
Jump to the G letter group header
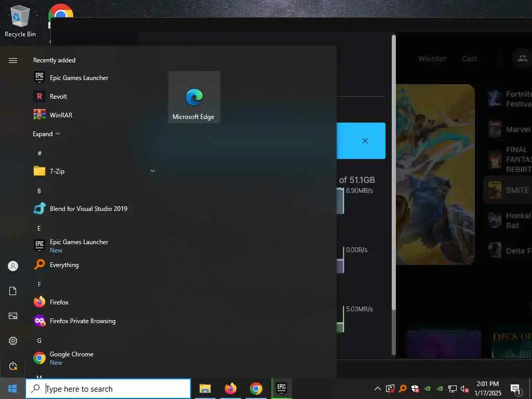click(x=39, y=340)
